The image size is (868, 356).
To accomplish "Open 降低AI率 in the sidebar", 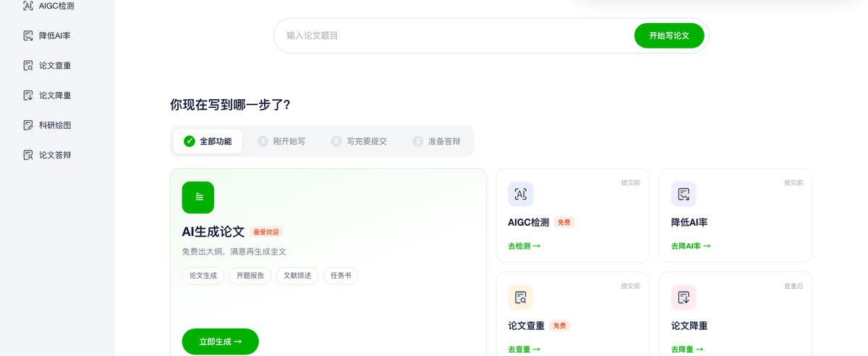I will 56,35.
